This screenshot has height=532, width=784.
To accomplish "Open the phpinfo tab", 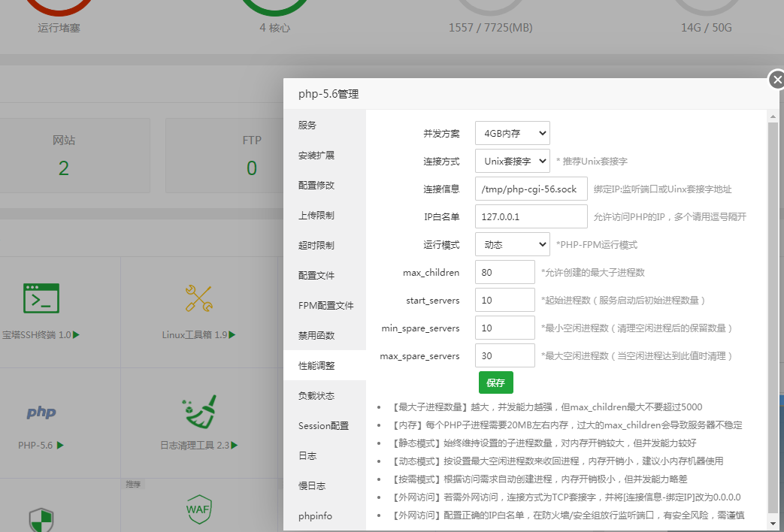I will [x=325, y=515].
